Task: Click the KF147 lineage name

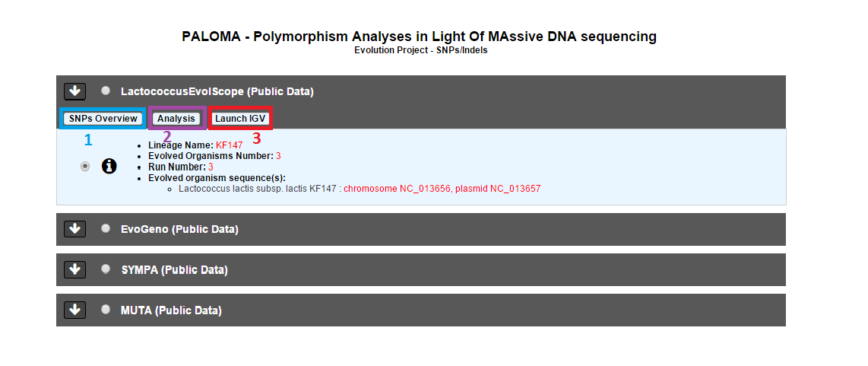Action: point(230,145)
